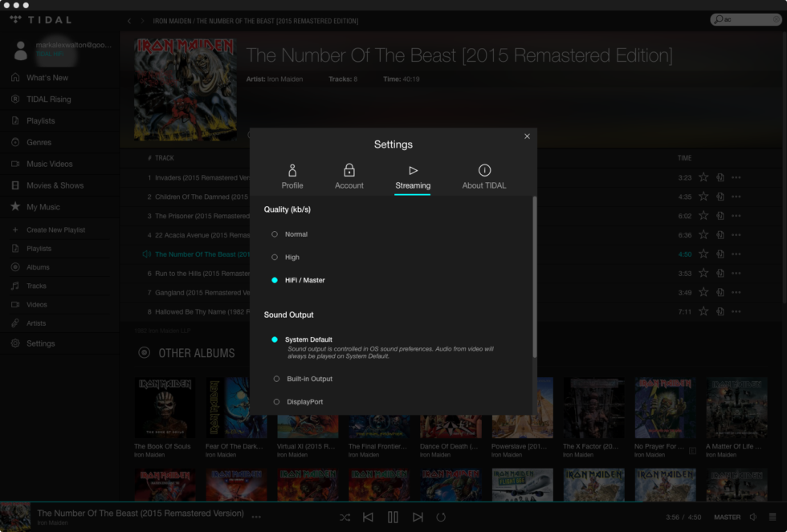Add the 3:53 Run to the Hills track to playlist
787x532 pixels.
(720, 274)
